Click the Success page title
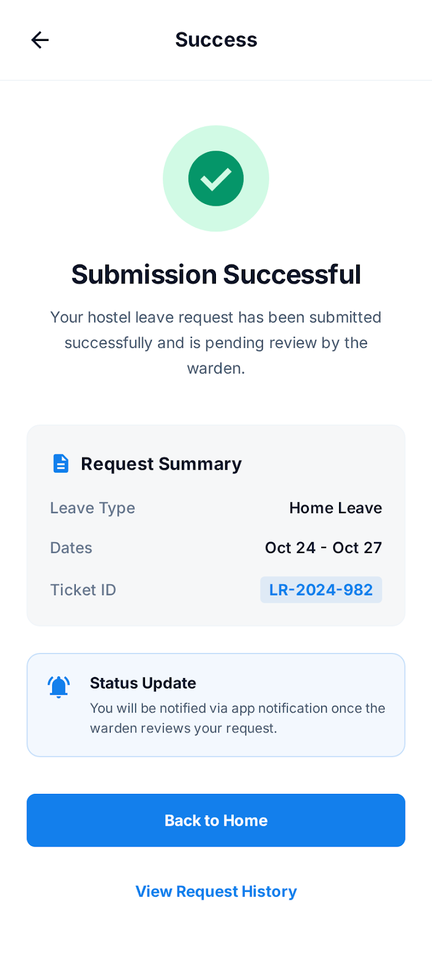 [x=216, y=40]
